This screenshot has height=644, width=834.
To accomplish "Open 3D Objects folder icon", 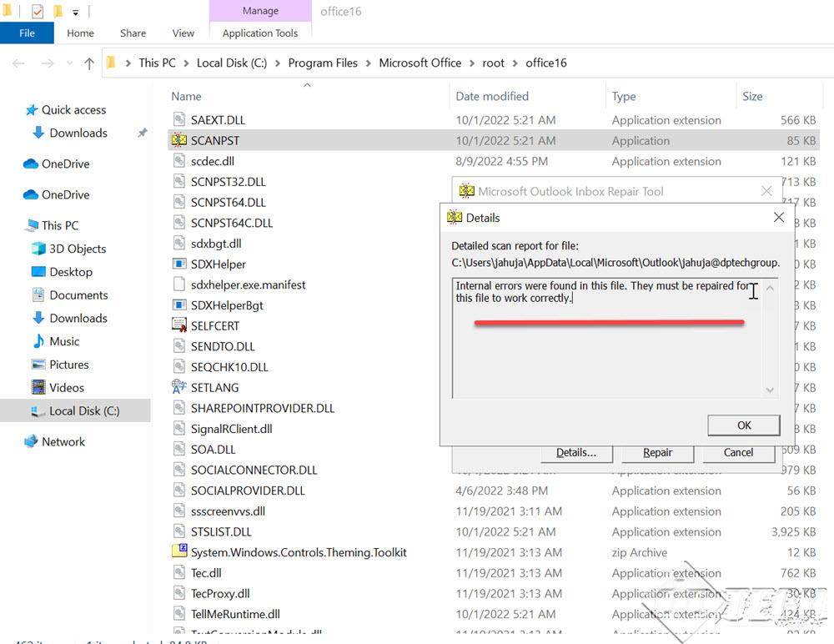I will 38,249.
